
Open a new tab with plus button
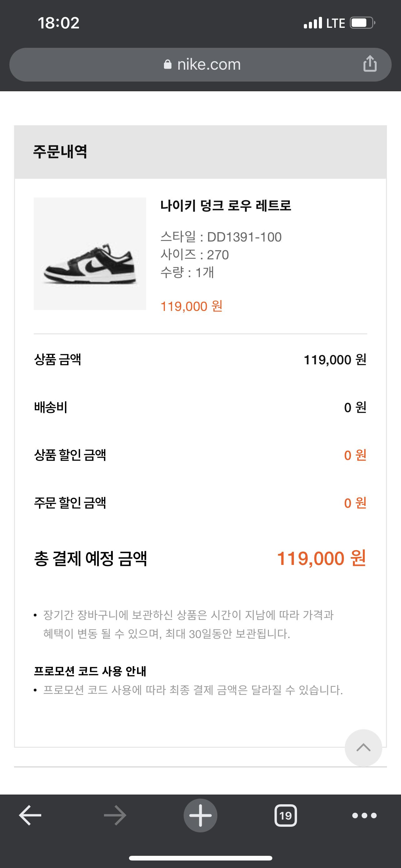click(200, 816)
